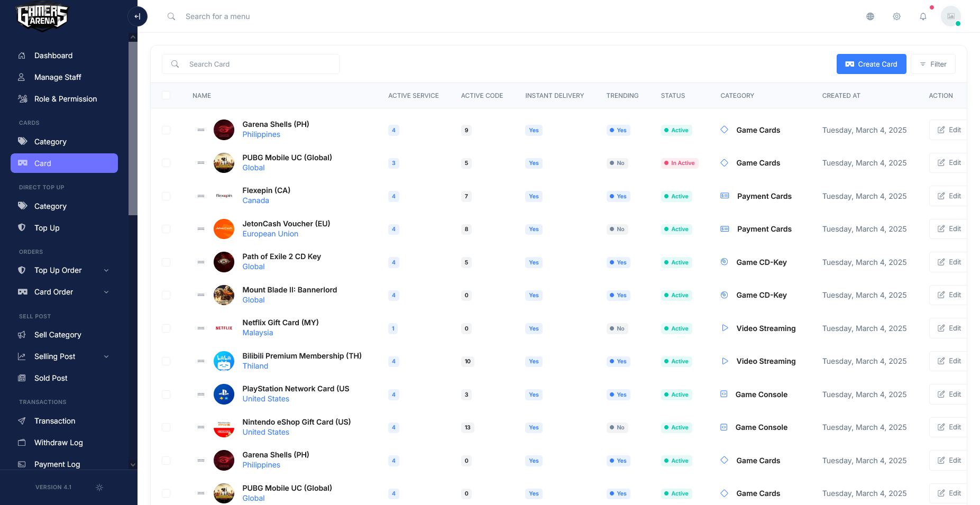980x505 pixels.
Task: Click the Path of Exile 2 thumbnail
Action: coord(224,262)
